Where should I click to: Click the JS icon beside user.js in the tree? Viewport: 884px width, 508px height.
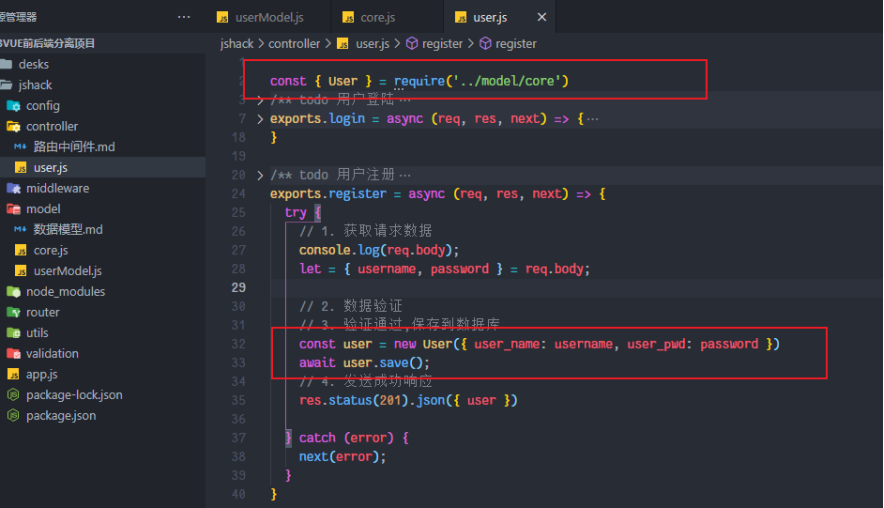[x=21, y=167]
